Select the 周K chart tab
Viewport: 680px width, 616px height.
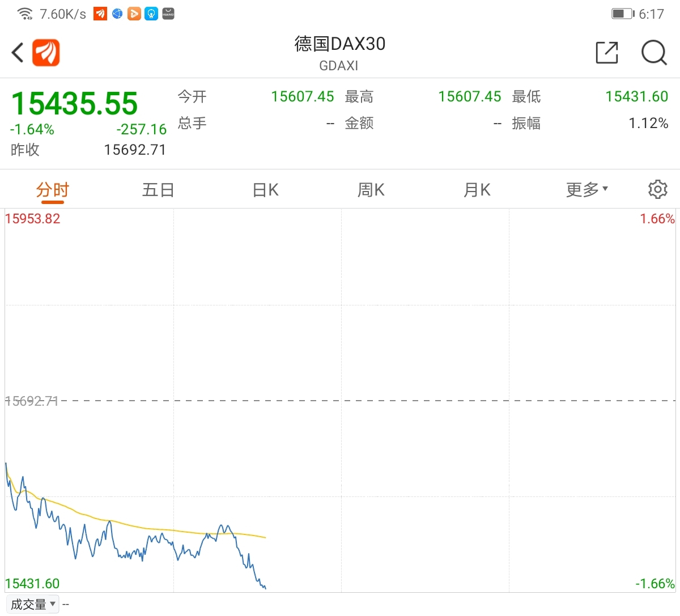tap(371, 190)
